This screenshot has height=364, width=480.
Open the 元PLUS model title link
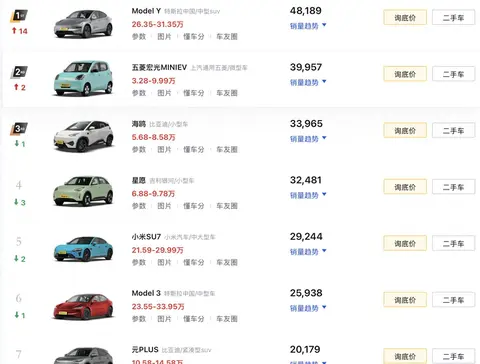click(145, 349)
